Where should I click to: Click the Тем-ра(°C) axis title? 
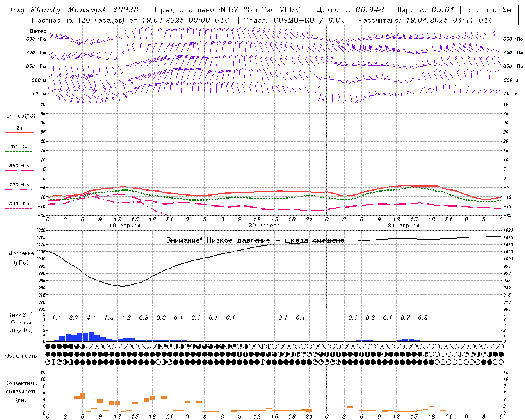[x=19, y=116]
